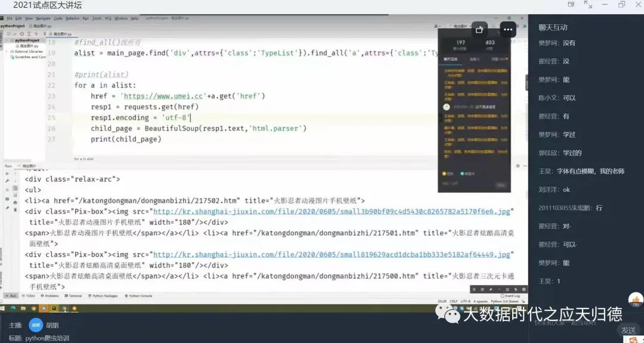The height and width of the screenshot is (343, 644).
Task: Open the View menu in PyCharm
Action: [29, 18]
